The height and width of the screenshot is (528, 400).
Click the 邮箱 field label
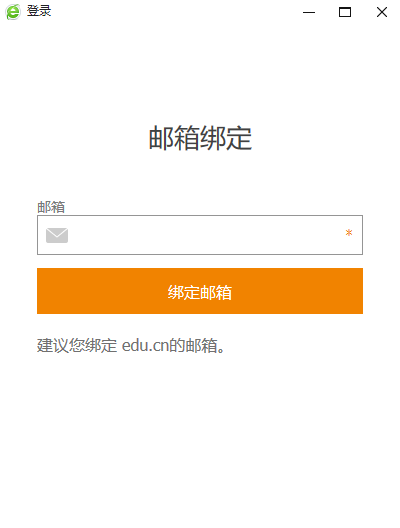[x=51, y=207]
